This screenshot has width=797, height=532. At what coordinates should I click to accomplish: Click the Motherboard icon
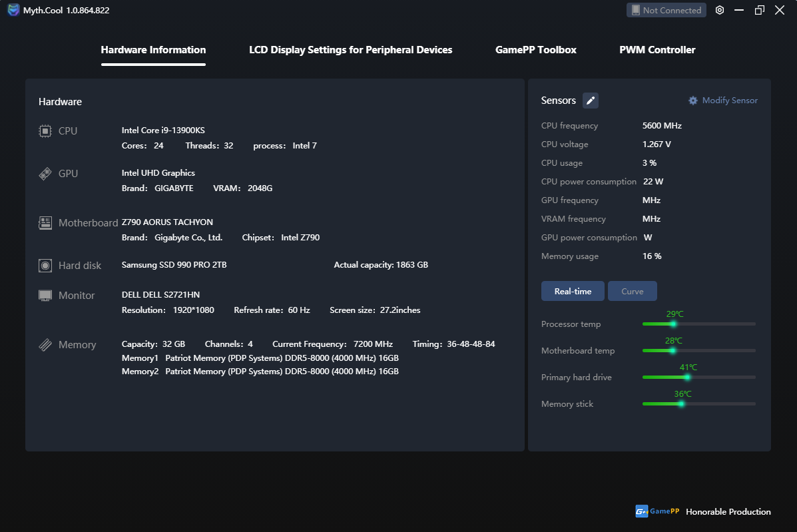pyautogui.click(x=45, y=223)
